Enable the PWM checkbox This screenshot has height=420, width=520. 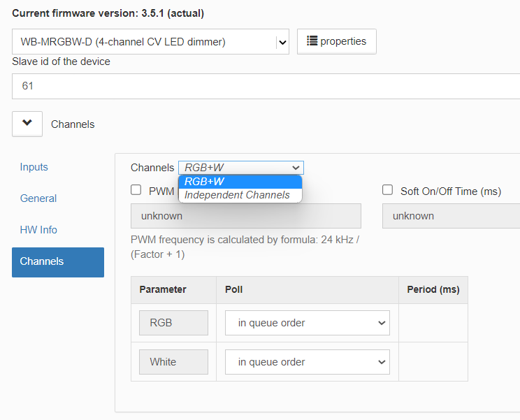point(136,190)
